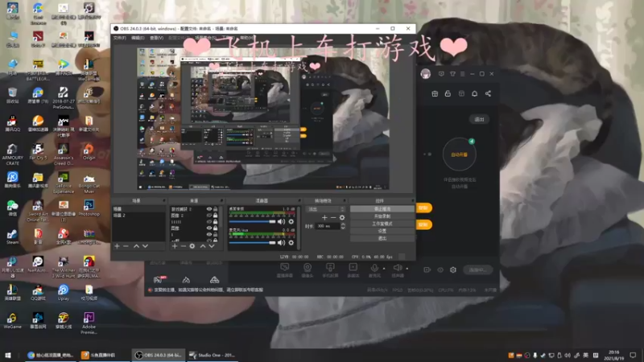Click the speaker icon in streaming app bottom bar

point(397,267)
